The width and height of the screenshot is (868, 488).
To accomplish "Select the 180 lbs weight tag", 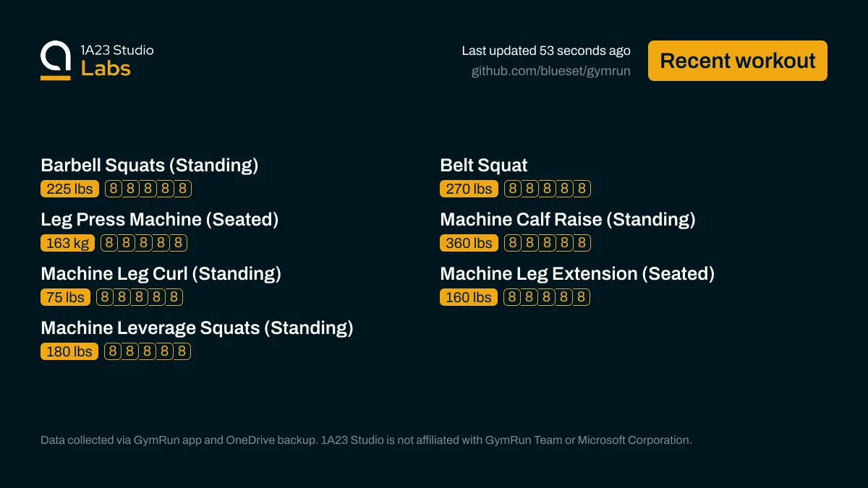I will click(x=69, y=351).
